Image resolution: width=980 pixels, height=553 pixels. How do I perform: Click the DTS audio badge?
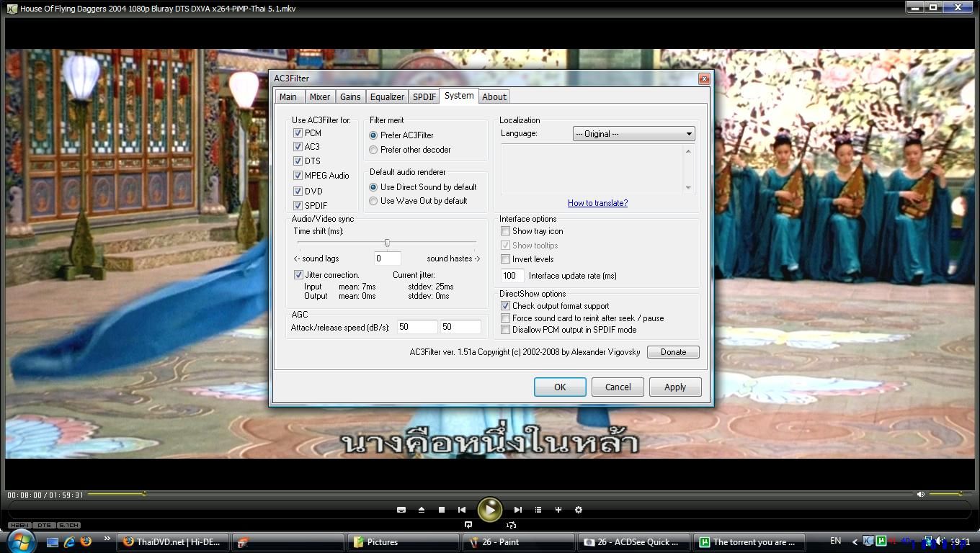point(44,525)
